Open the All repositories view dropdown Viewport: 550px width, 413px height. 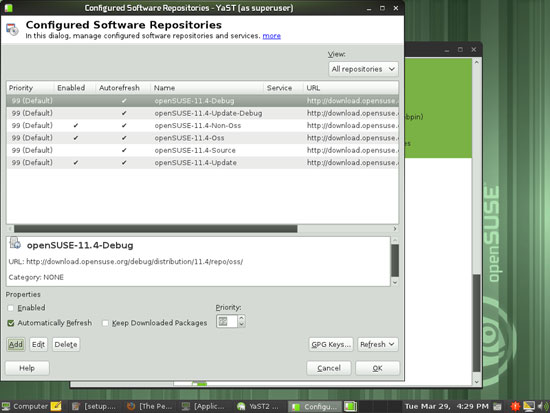pyautogui.click(x=363, y=69)
